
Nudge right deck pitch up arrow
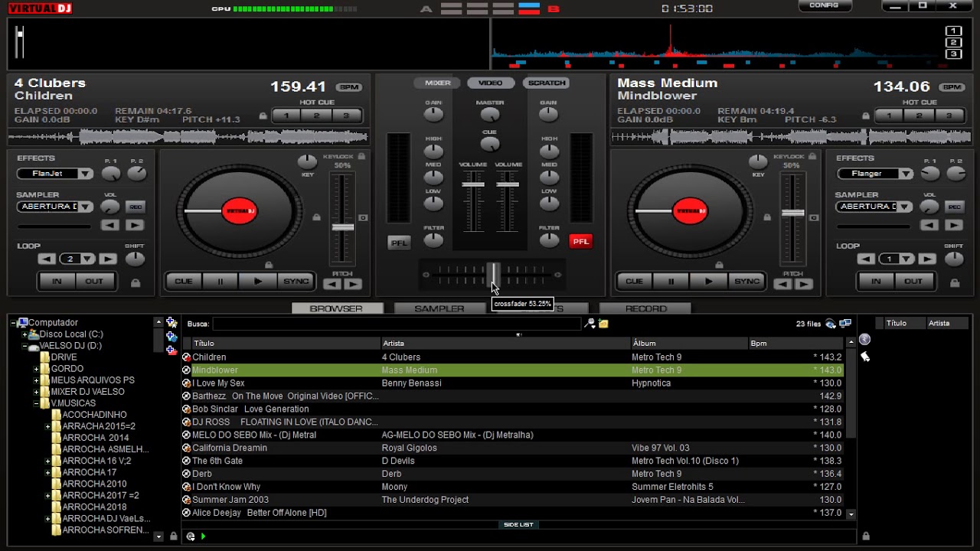pyautogui.click(x=803, y=284)
